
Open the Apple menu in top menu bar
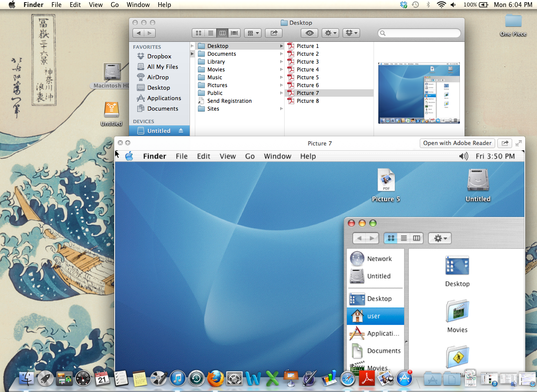(12, 5)
